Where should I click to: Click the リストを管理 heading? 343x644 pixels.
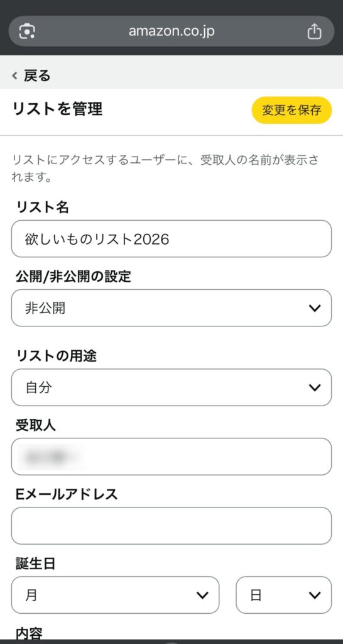click(57, 109)
